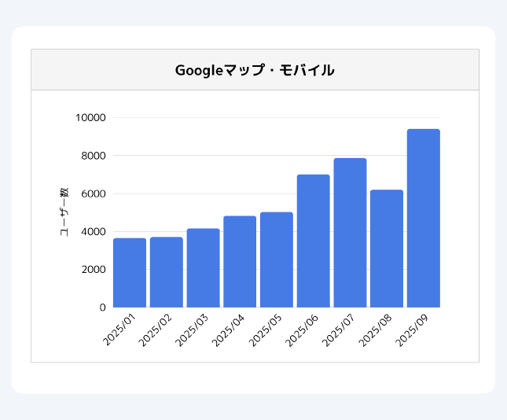Viewport: 507px width, 420px height.
Task: Click the 10000 y-axis tick label
Action: [x=90, y=118]
